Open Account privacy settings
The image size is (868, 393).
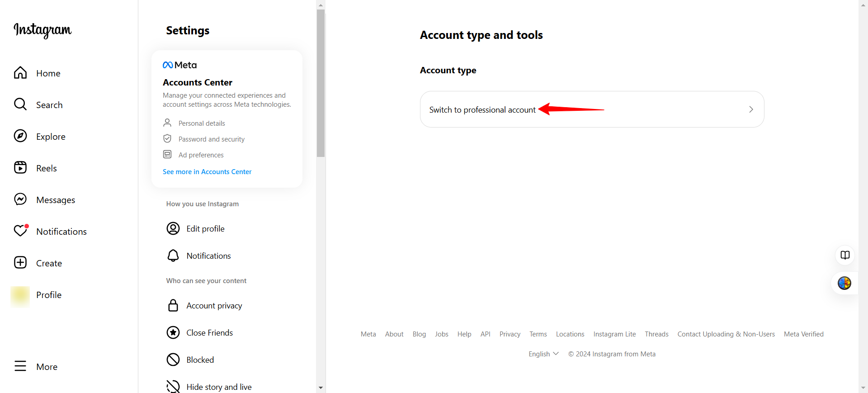pos(214,306)
